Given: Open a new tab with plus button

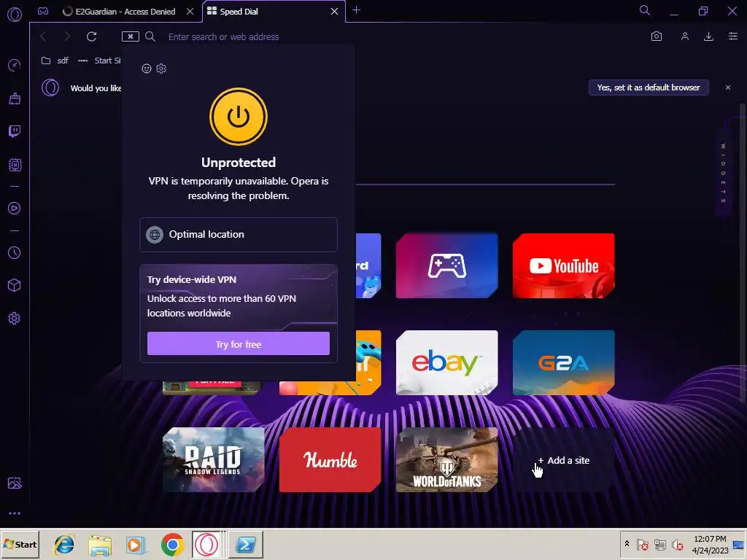Looking at the screenshot, I should coord(356,10).
